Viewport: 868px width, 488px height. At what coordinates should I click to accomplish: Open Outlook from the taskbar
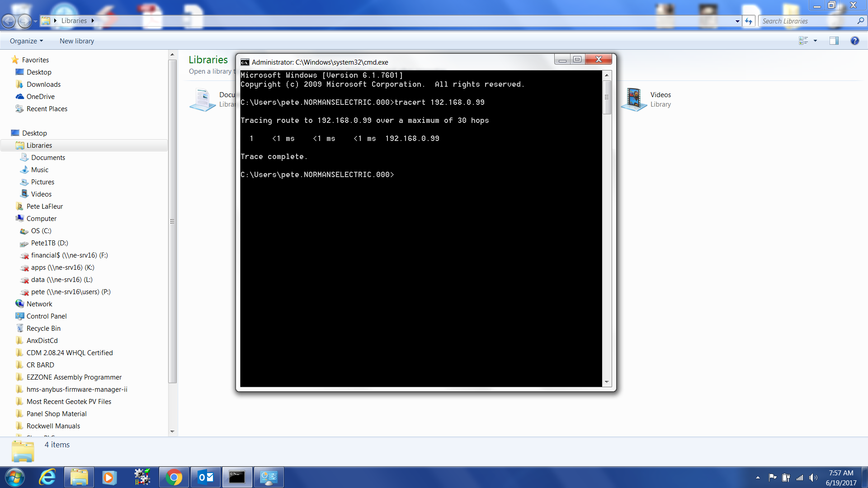(x=206, y=477)
